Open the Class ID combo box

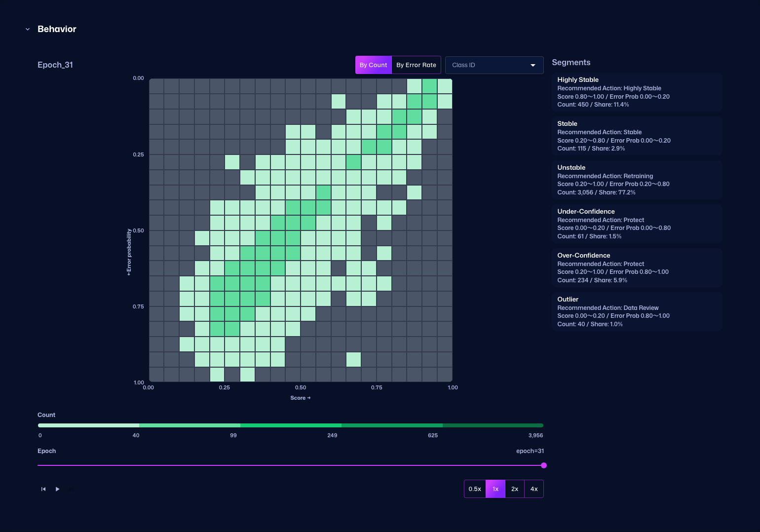pyautogui.click(x=489, y=65)
